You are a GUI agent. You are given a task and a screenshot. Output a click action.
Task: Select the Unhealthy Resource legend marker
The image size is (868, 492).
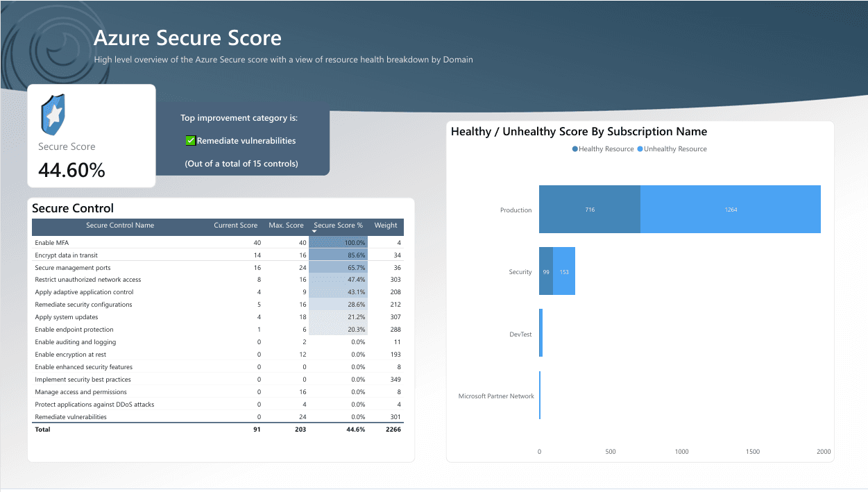coord(640,149)
